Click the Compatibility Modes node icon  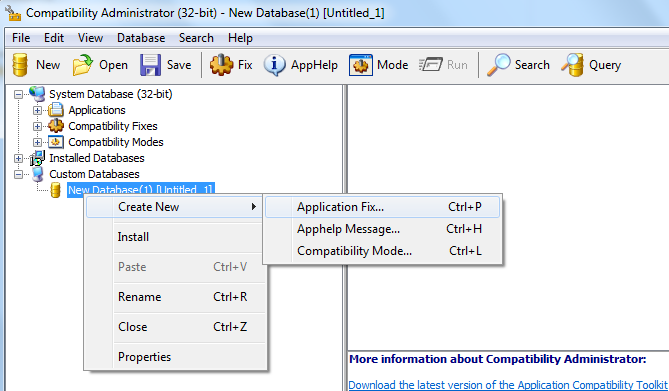[x=55, y=142]
